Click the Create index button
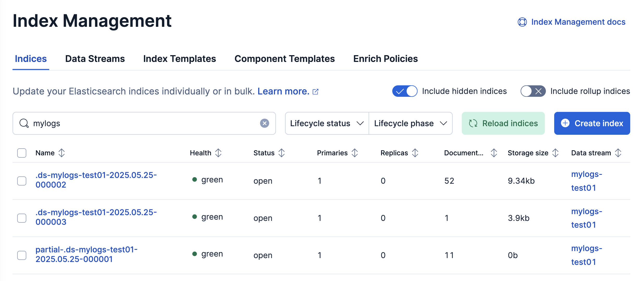This screenshot has width=644, height=281. click(592, 123)
